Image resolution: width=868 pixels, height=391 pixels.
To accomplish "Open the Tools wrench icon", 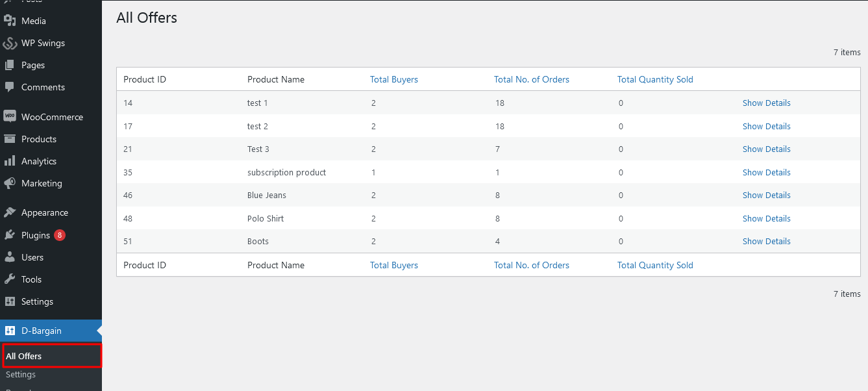I will click(x=11, y=279).
